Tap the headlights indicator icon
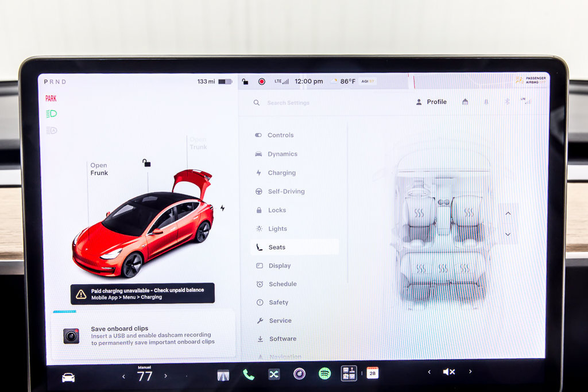The height and width of the screenshot is (392, 588). (51, 114)
